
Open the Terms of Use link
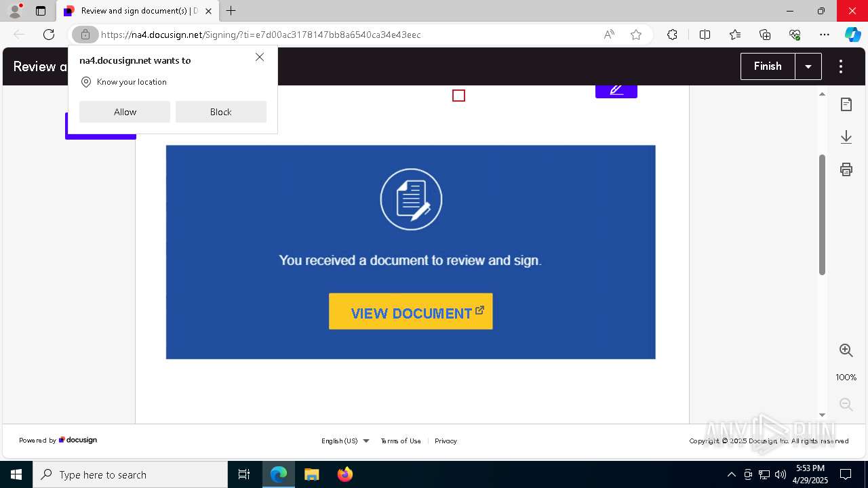pyautogui.click(x=401, y=441)
